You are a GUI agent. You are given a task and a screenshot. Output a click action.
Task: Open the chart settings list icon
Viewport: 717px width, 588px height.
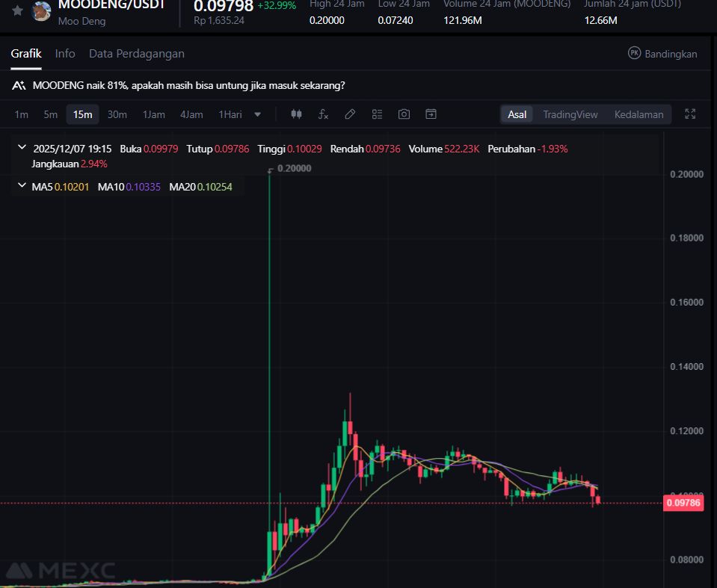point(377,114)
